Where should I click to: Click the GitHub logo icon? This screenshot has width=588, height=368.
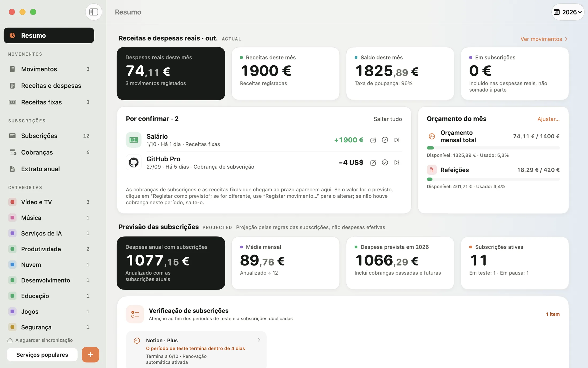[134, 162]
